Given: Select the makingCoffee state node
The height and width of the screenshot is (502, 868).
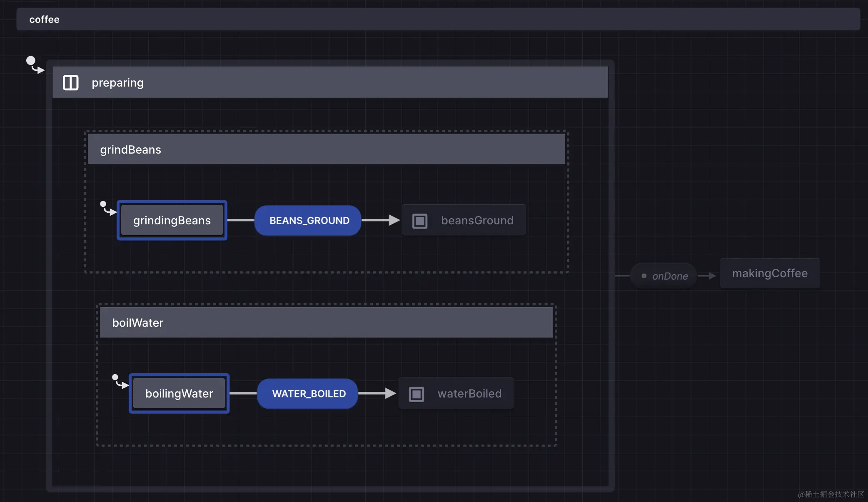Looking at the screenshot, I should (x=769, y=273).
